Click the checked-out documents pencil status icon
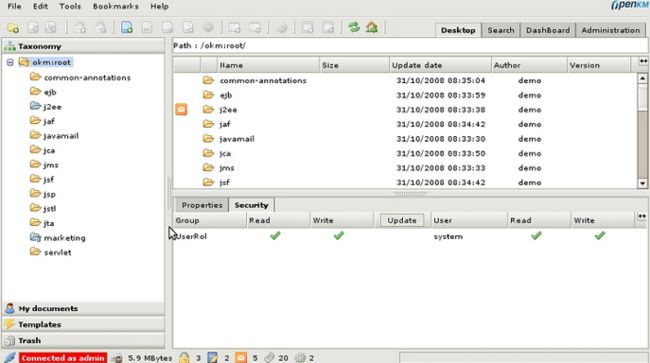 213,357
